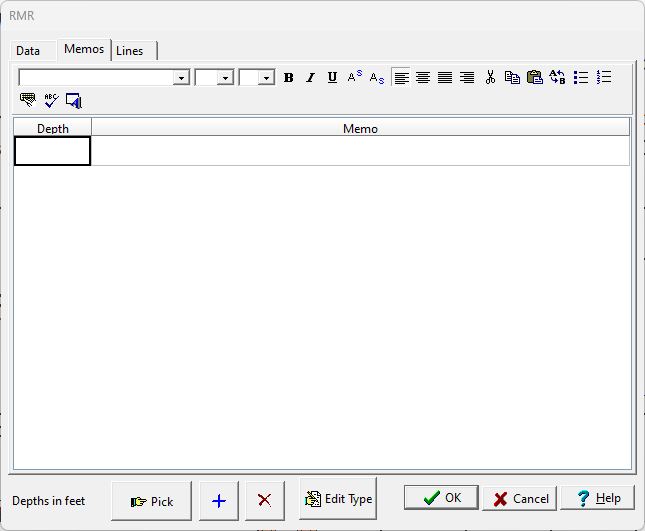Toggle italic formatting
The height and width of the screenshot is (531, 645).
[x=311, y=77]
